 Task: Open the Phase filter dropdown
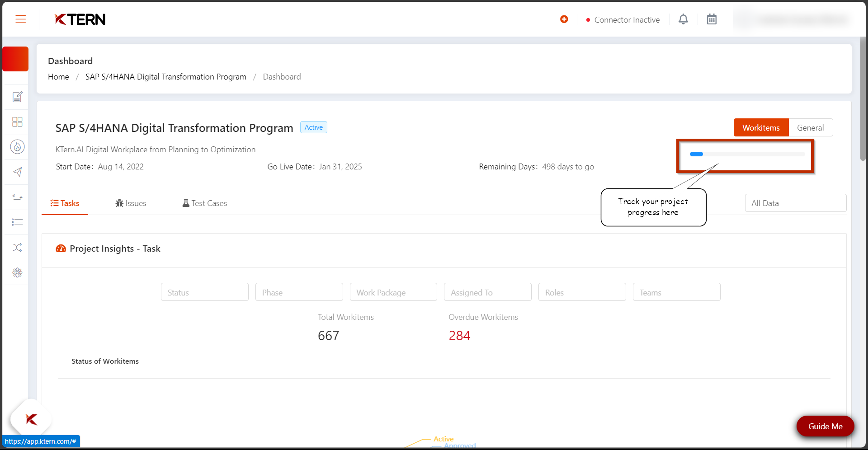click(299, 292)
